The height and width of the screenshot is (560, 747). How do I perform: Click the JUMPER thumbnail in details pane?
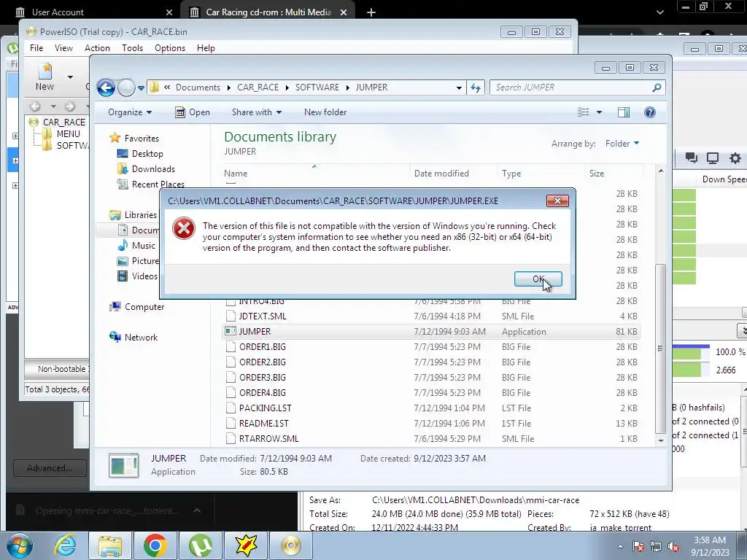tap(124, 465)
